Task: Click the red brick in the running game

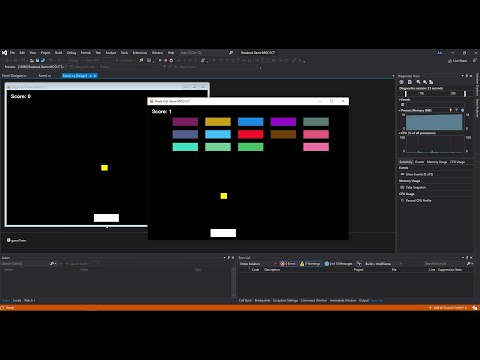Action: pyautogui.click(x=251, y=134)
